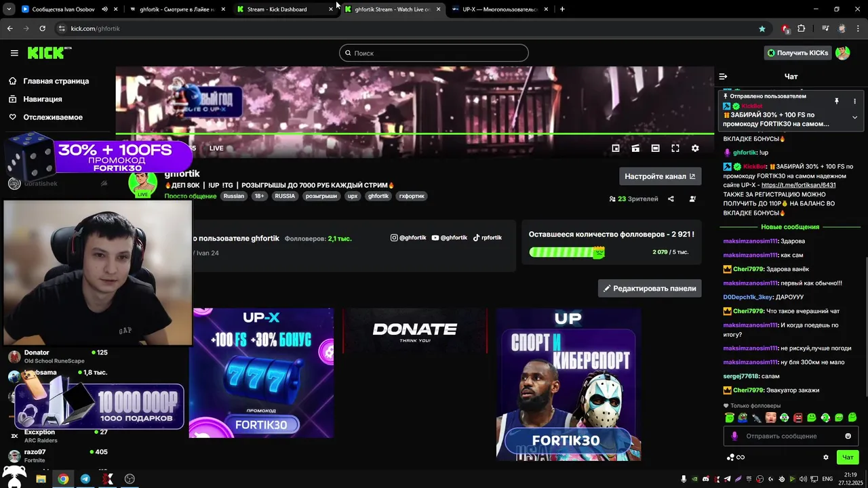The height and width of the screenshot is (488, 868).
Task: Open the emoji picker smiley
Action: pyautogui.click(x=848, y=436)
